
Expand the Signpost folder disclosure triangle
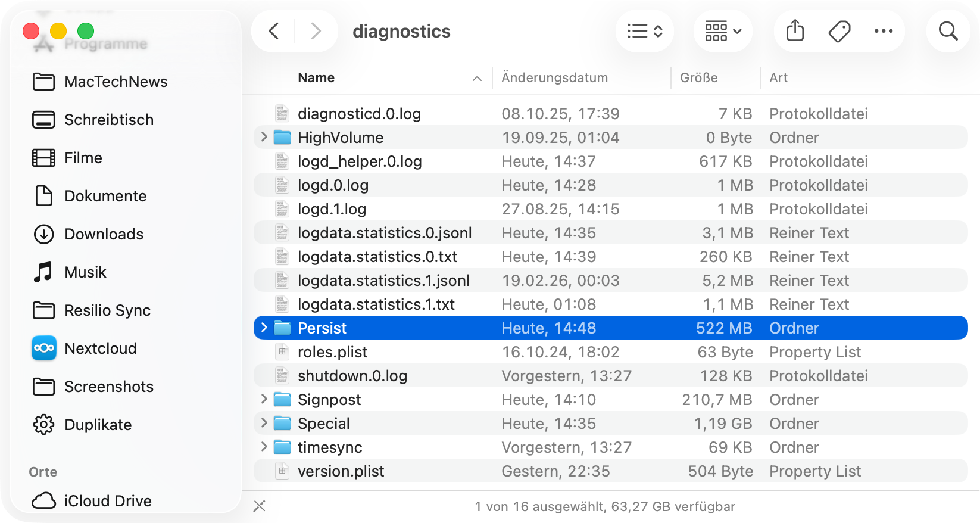(264, 400)
